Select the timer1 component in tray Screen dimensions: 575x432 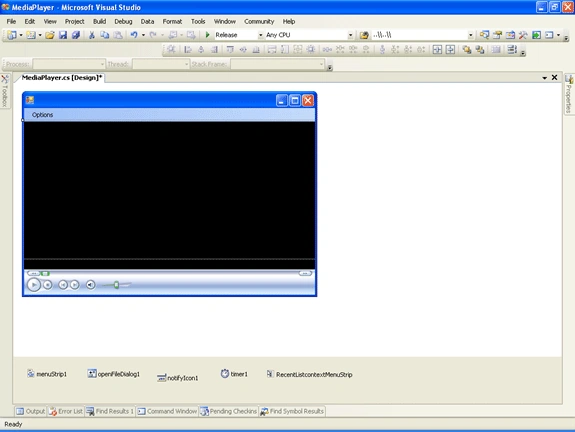tap(234, 374)
